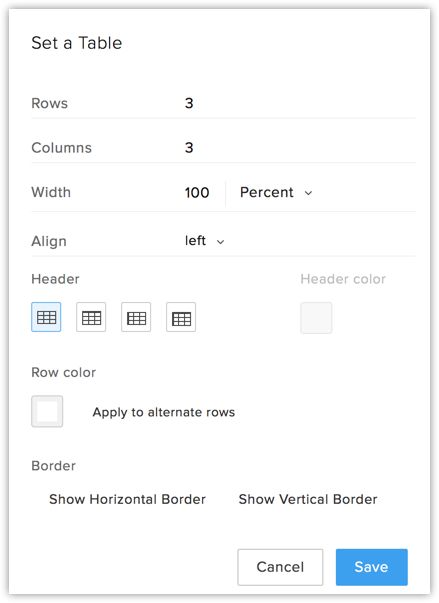Enable Show Horizontal Border
Viewport: 439px width, 603px height.
click(127, 499)
